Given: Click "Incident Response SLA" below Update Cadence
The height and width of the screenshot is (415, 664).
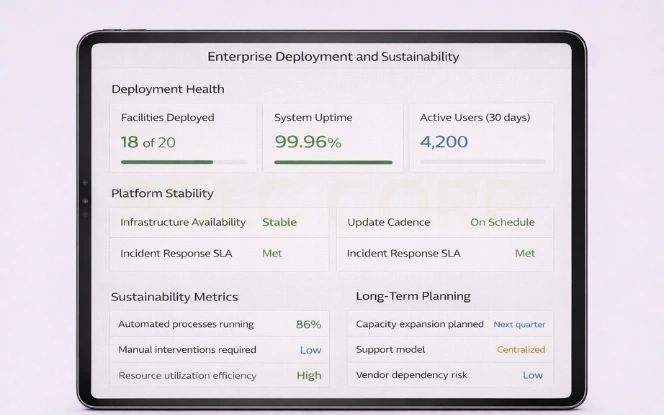Looking at the screenshot, I should click(x=404, y=253).
